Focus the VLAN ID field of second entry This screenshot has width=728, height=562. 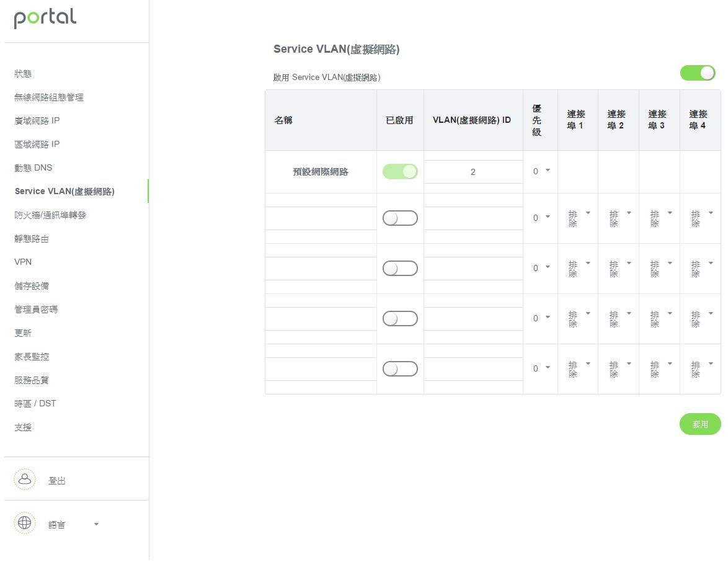pos(473,218)
